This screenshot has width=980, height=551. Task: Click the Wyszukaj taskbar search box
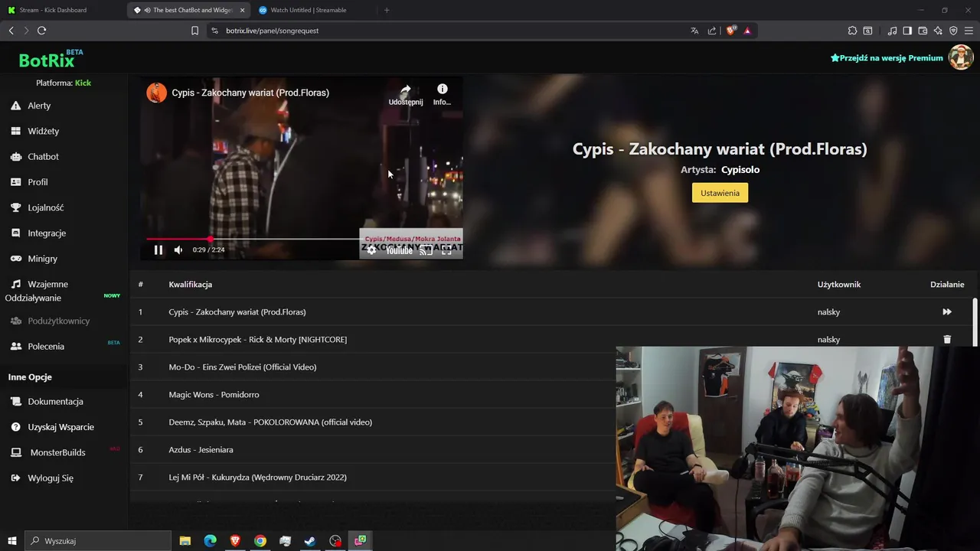pyautogui.click(x=98, y=541)
